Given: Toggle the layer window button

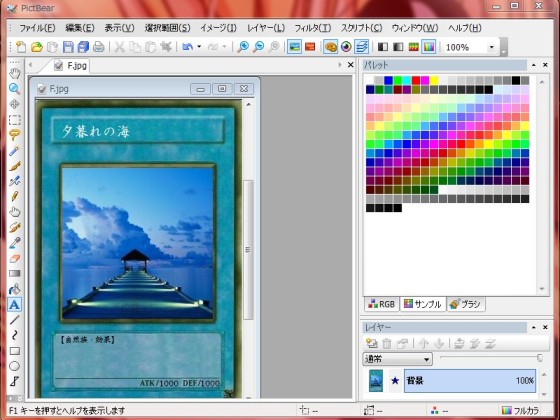Looking at the screenshot, I should pos(361,47).
